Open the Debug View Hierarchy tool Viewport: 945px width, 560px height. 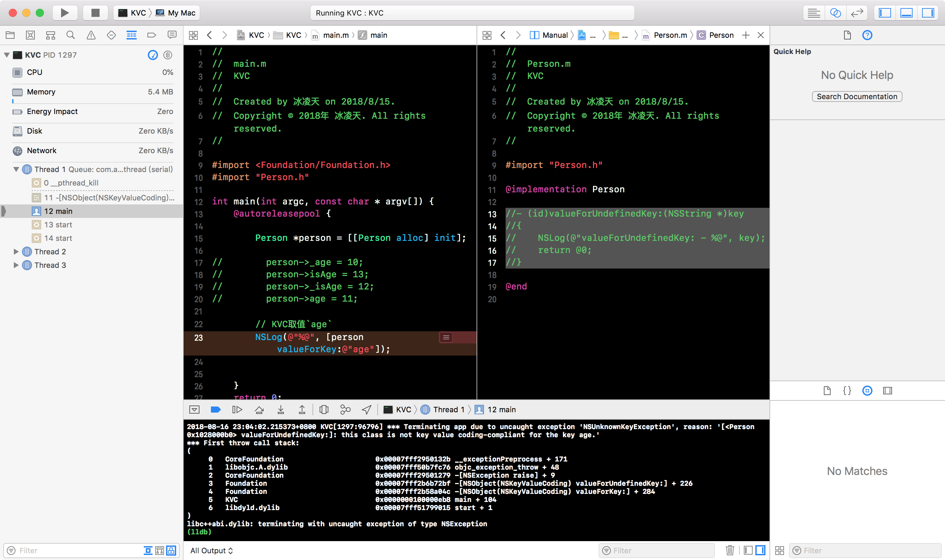tap(324, 410)
